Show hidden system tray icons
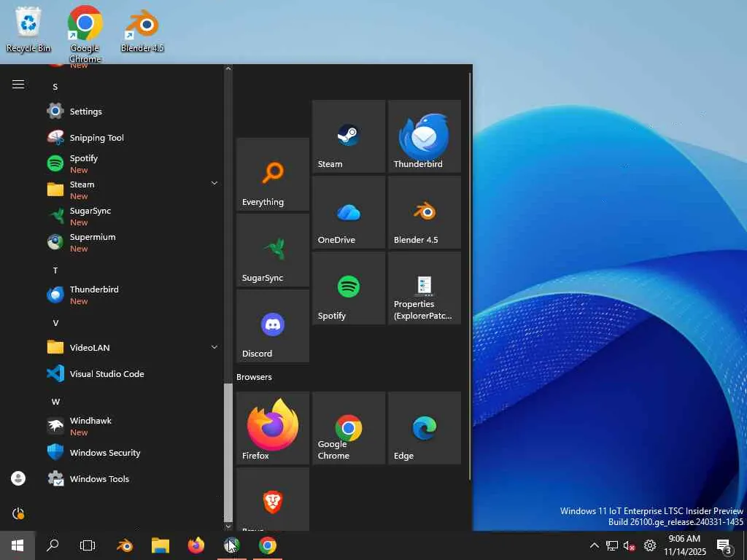 click(x=594, y=545)
